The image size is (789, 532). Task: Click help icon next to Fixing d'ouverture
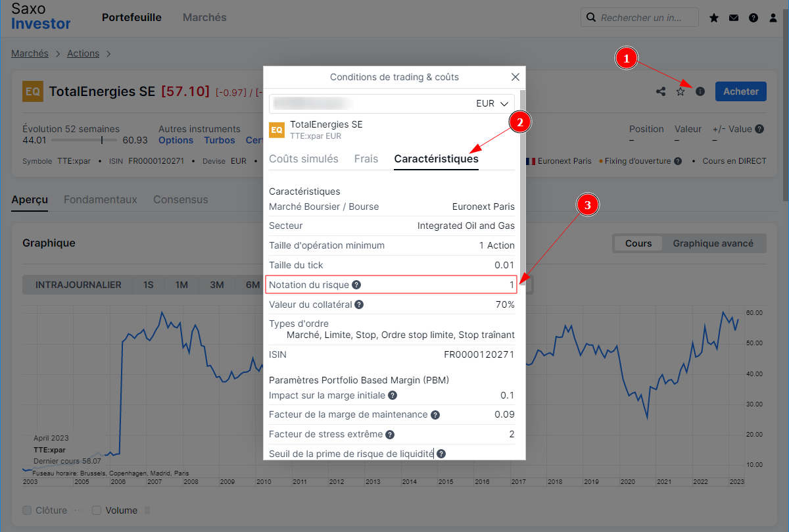[x=678, y=161]
